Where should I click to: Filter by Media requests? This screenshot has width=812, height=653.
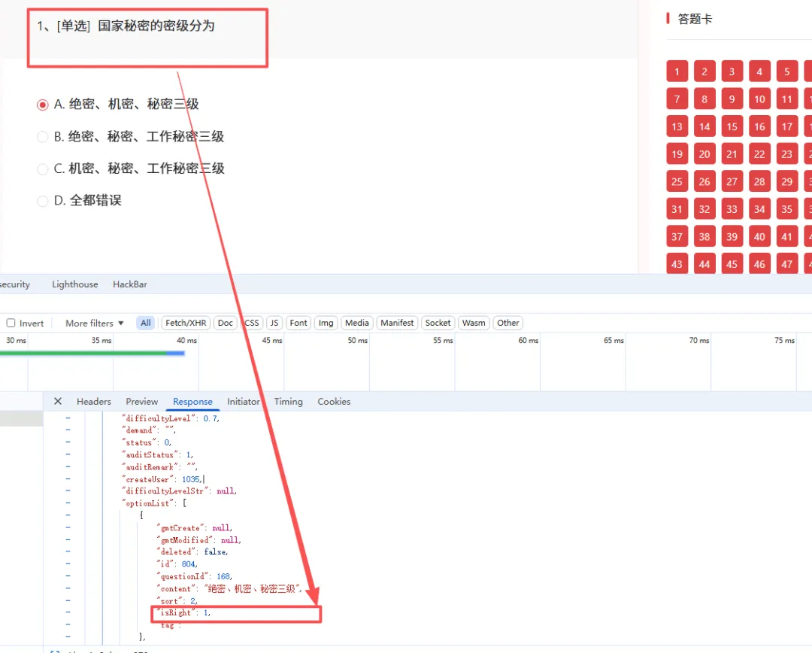tap(357, 323)
